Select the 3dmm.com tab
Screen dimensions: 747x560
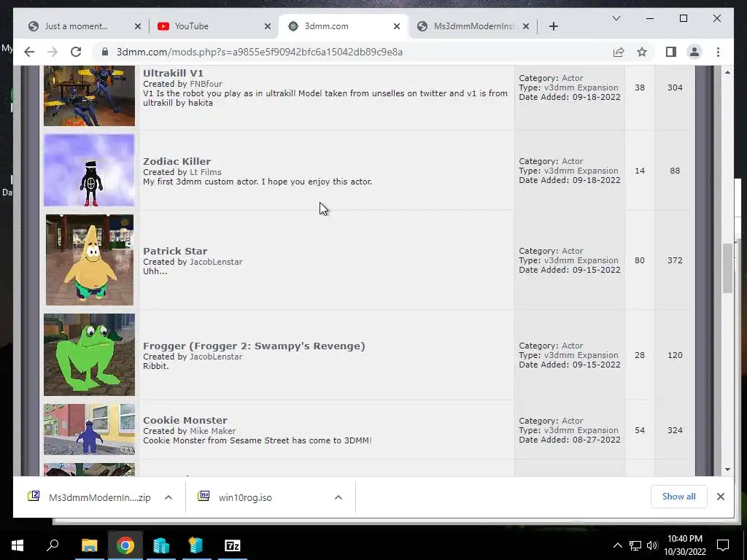[343, 26]
